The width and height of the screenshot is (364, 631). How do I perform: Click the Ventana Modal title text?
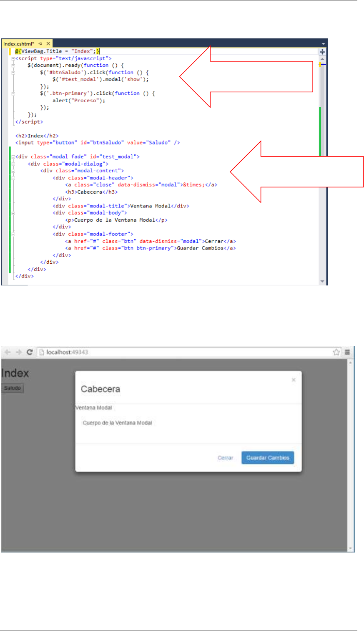[x=93, y=408]
